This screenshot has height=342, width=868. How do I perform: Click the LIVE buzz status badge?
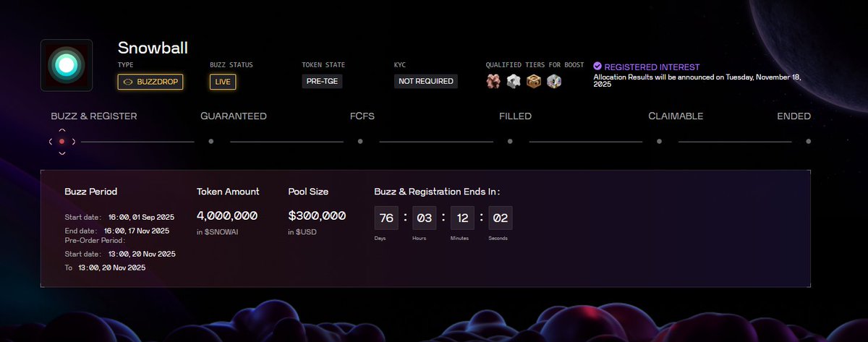pos(223,82)
